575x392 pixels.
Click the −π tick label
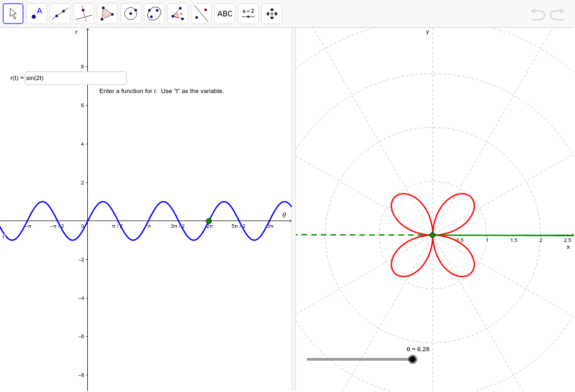click(28, 226)
